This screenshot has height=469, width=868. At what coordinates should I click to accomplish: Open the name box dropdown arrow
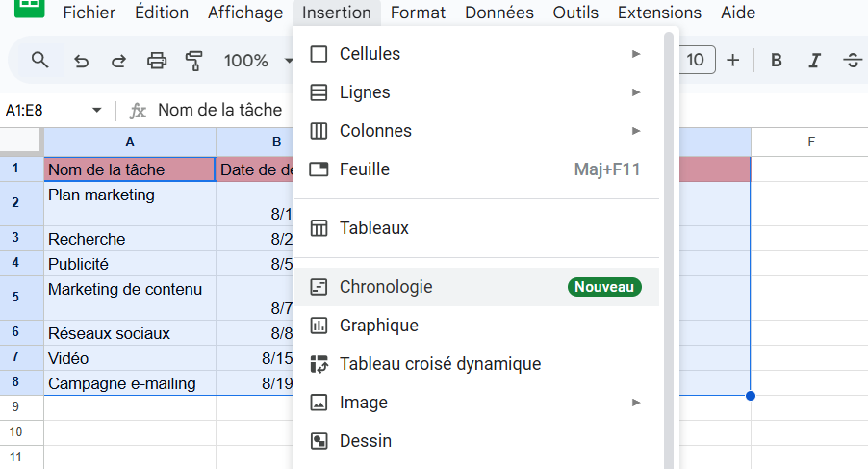[97, 110]
